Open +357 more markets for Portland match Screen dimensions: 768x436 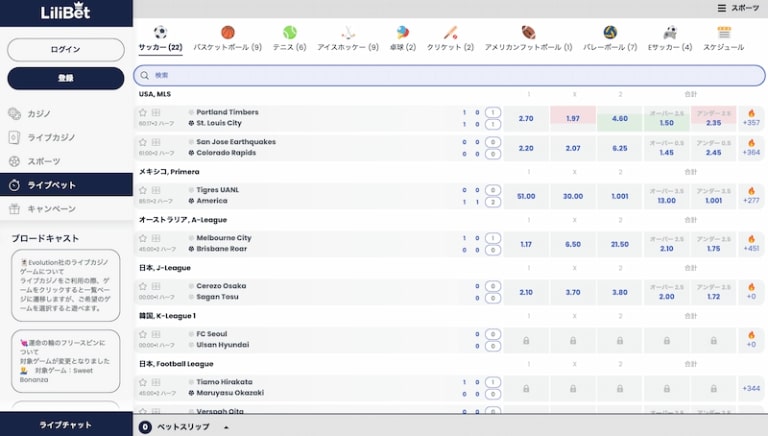tap(751, 119)
